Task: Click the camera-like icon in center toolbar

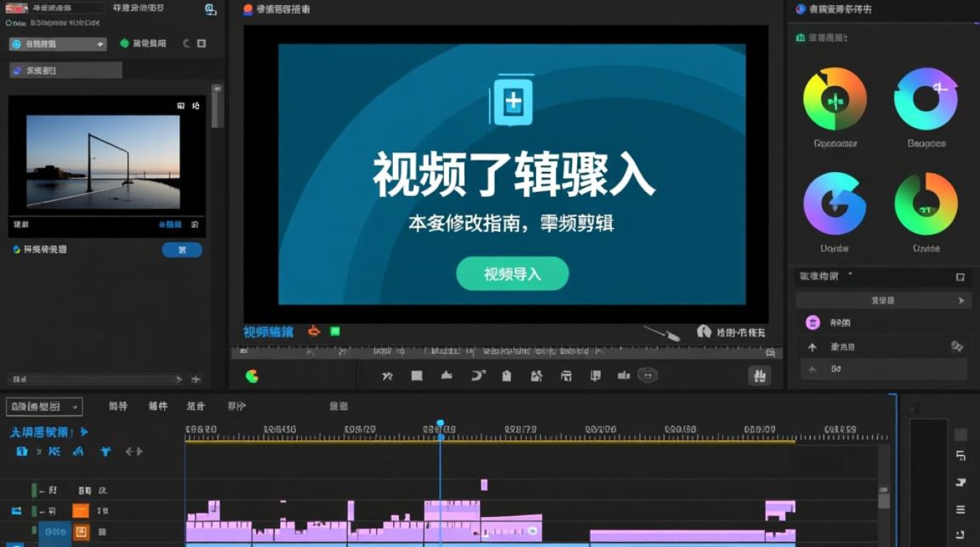Action: [623, 376]
